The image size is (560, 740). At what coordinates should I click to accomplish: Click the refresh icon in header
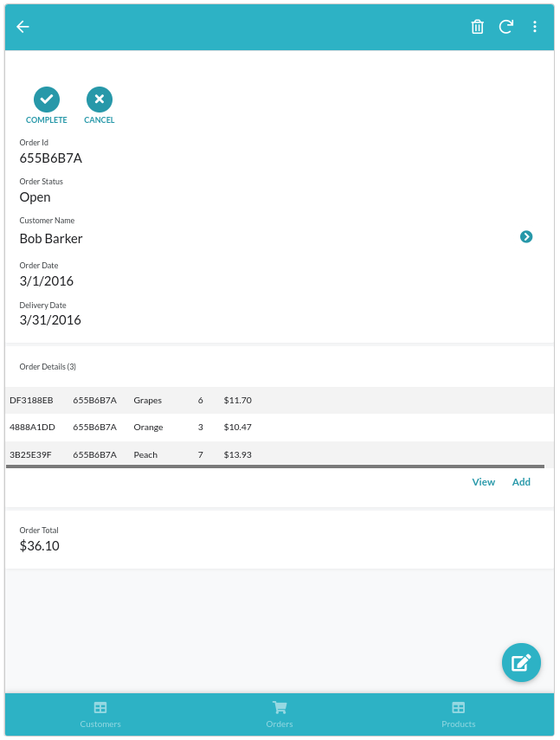click(x=506, y=27)
